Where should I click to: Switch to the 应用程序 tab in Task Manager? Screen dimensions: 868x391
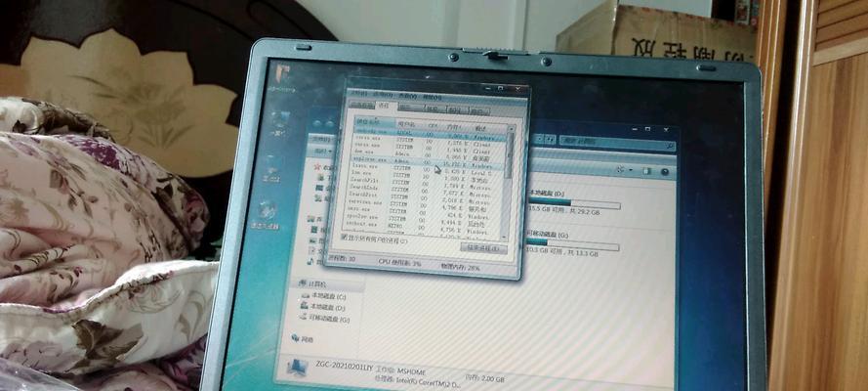coord(362,105)
